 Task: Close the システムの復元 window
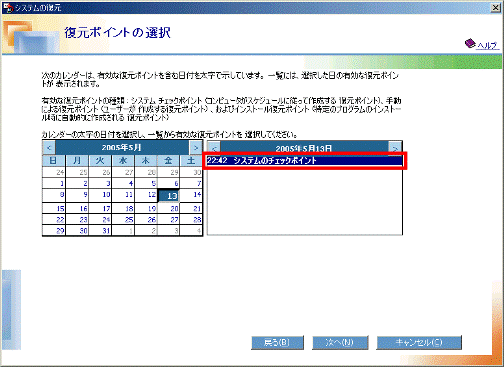click(x=496, y=8)
